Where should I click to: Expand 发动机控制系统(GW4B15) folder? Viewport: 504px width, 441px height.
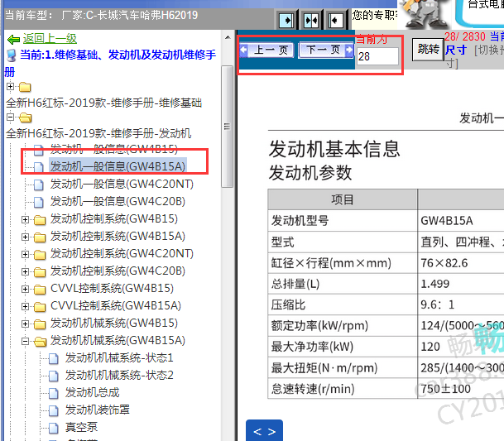[25, 219]
